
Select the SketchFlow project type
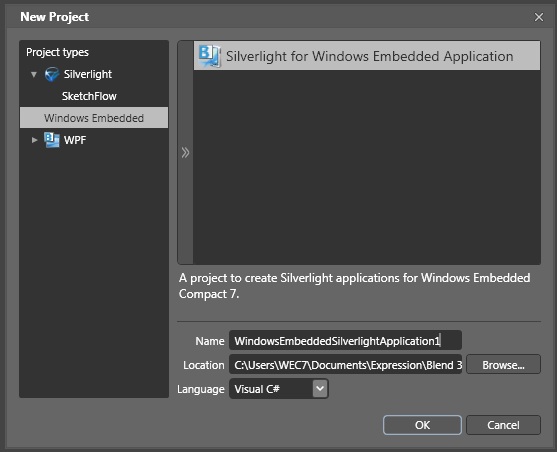click(89, 96)
